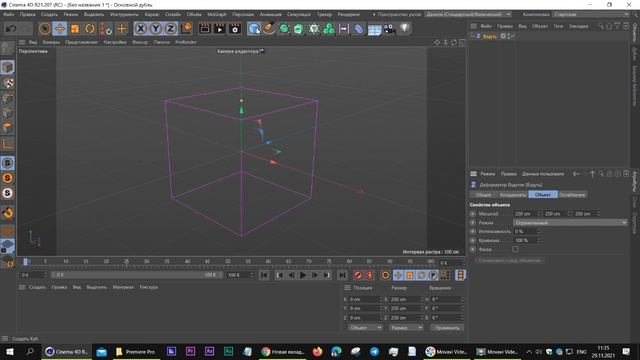Viewport: 640px width, 360px height.
Task: Open Windows Start menu
Action: click(x=10, y=351)
